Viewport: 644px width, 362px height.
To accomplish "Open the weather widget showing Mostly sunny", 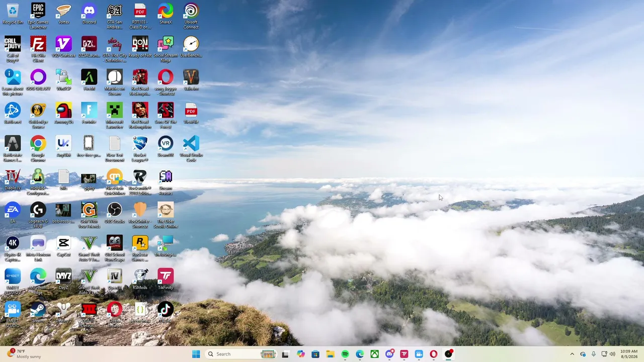I will 24,354.
